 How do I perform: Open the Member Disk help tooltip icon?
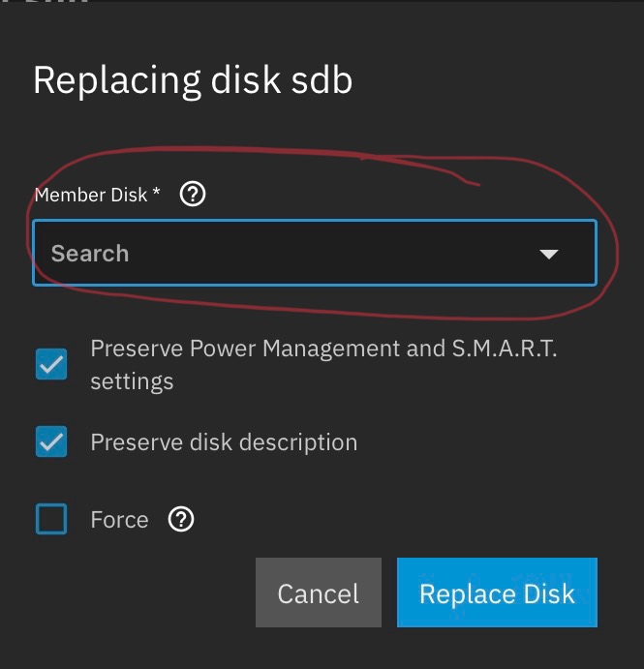pos(194,195)
